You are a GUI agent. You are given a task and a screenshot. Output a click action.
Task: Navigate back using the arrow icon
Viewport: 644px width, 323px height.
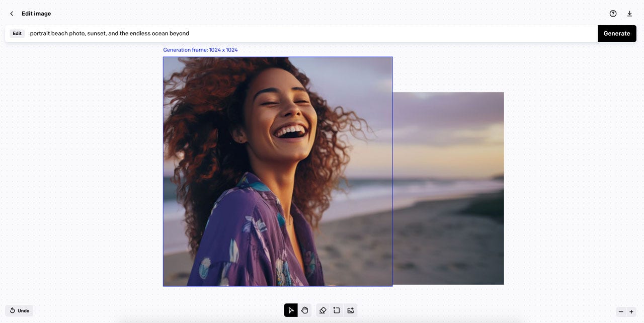tap(11, 14)
